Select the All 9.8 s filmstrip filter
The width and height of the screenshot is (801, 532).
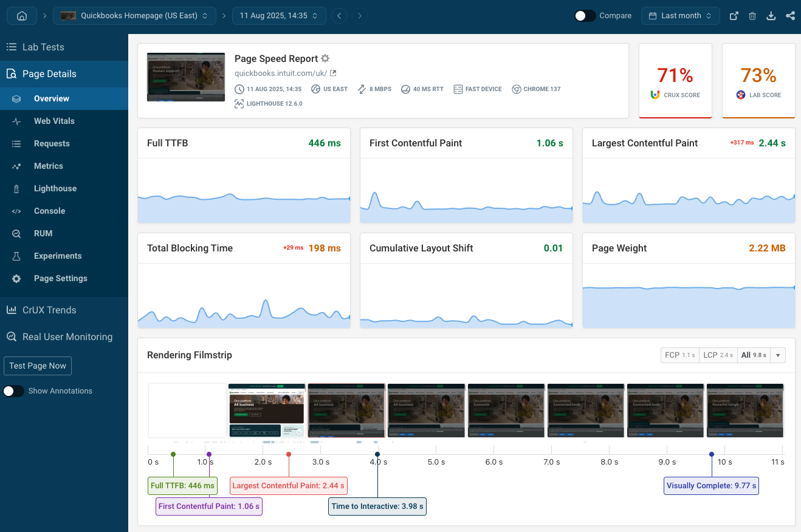[x=753, y=355]
